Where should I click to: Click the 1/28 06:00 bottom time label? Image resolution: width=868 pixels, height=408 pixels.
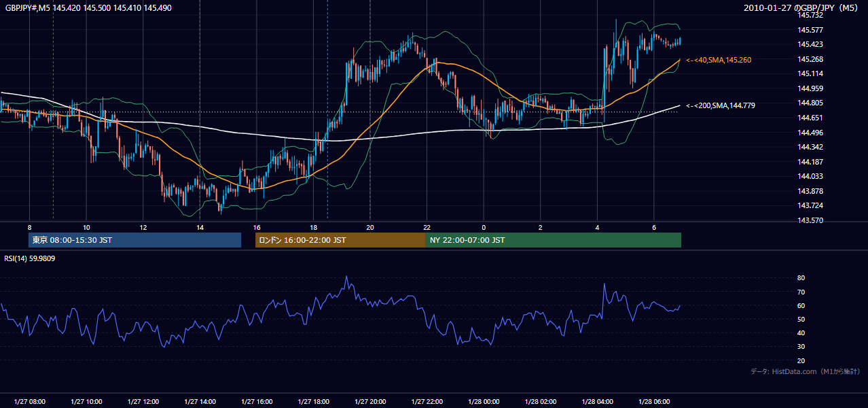653,402
